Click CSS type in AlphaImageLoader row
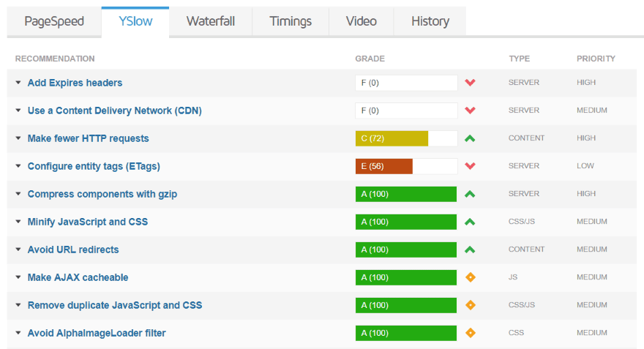This screenshot has width=644, height=349. pos(516,333)
